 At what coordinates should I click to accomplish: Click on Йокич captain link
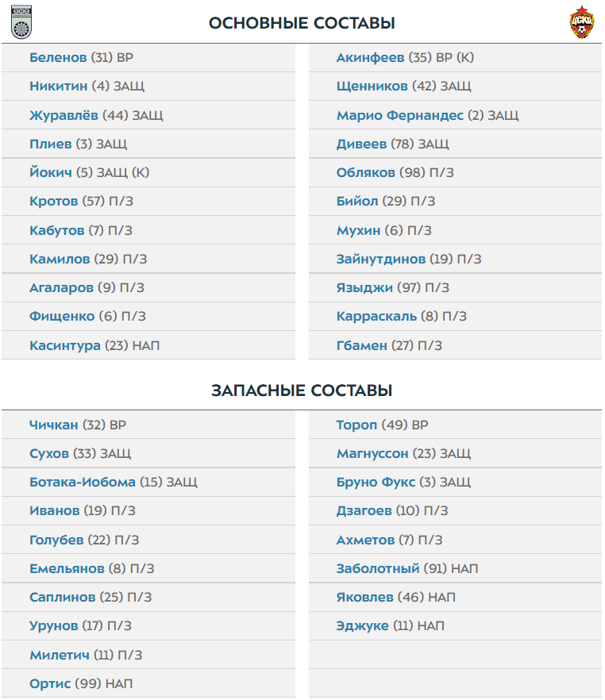(x=51, y=172)
